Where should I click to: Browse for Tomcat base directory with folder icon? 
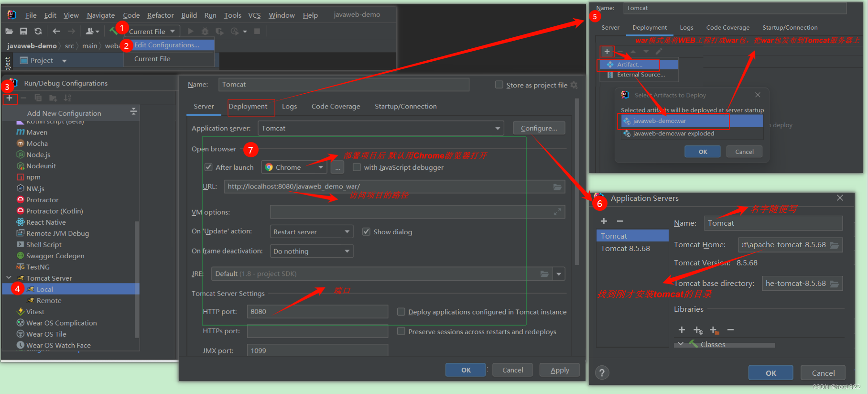(835, 284)
